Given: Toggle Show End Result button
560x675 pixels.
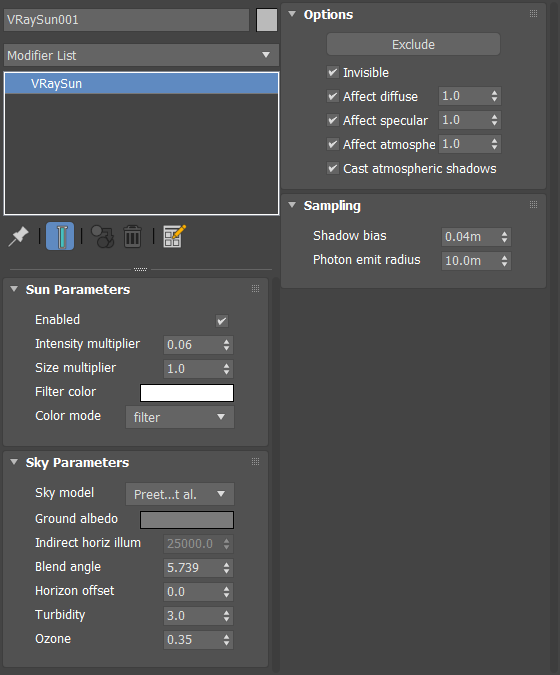Looking at the screenshot, I should pos(60,236).
